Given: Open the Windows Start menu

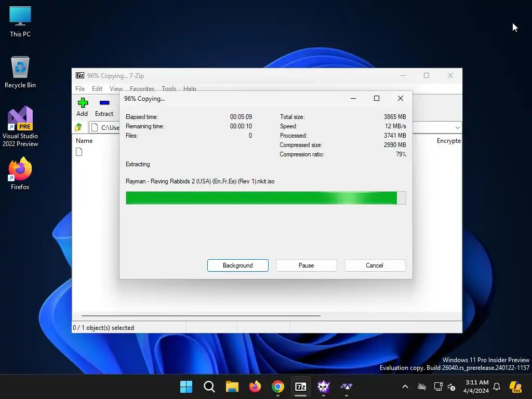Looking at the screenshot, I should pos(186,387).
